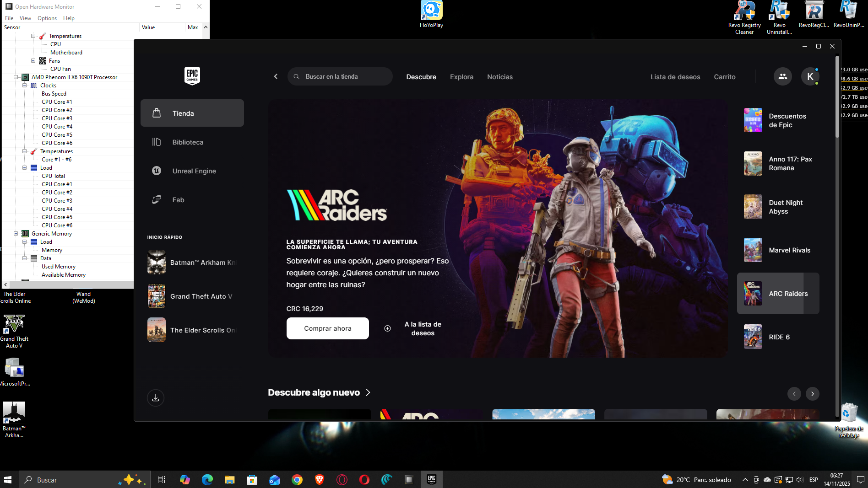The image size is (868, 488).
Task: Click A la lista de deseos
Action: (x=423, y=328)
